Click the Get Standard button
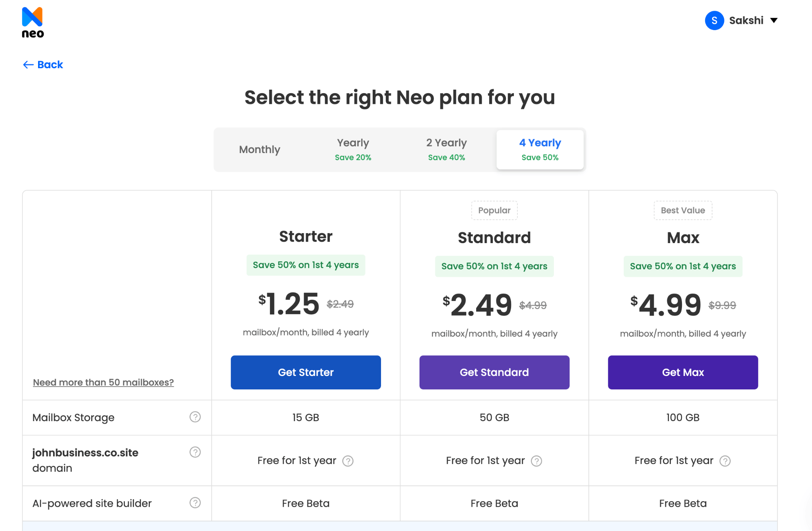Image resolution: width=812 pixels, height=531 pixels. click(494, 372)
